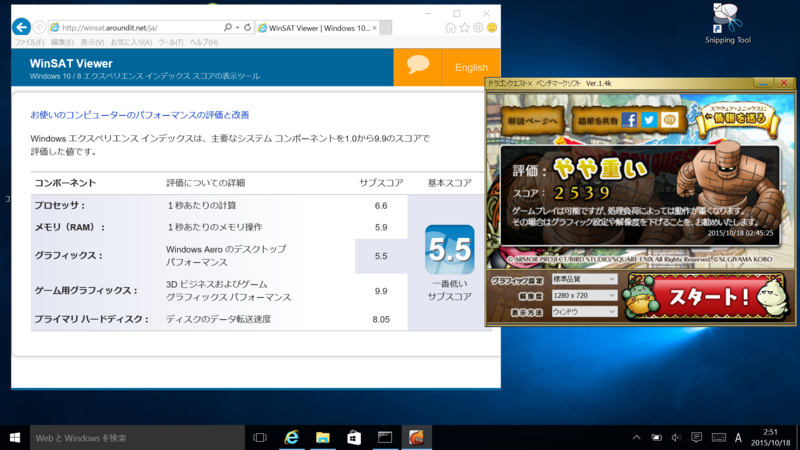The height and width of the screenshot is (450, 800).
Task: Click the IE back arrow button
Action: 21,27
